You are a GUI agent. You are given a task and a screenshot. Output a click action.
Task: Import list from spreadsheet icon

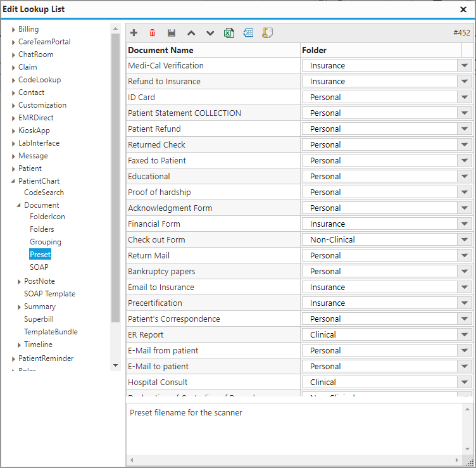click(248, 33)
